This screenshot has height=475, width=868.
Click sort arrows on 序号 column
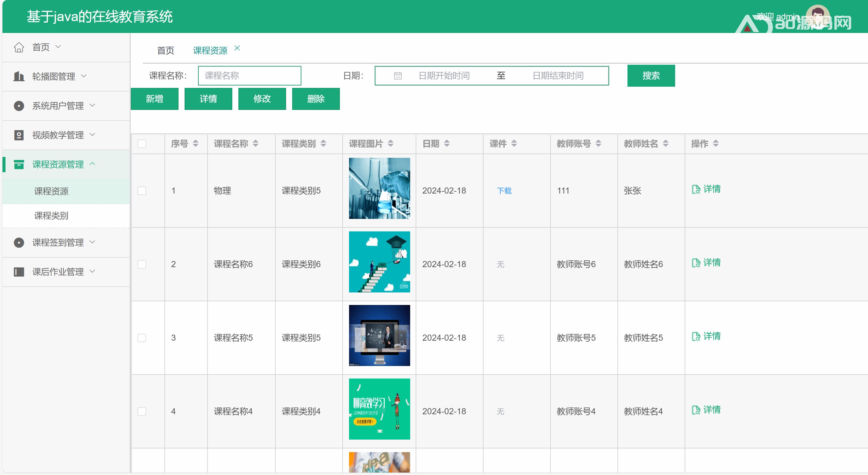click(195, 144)
